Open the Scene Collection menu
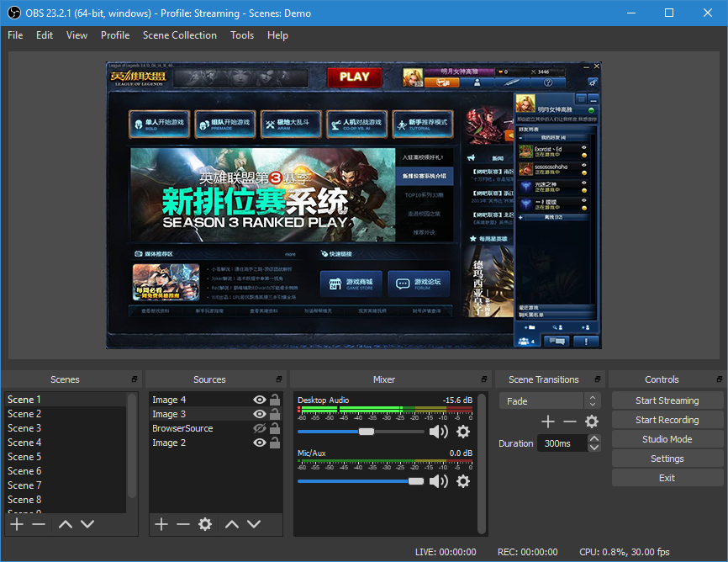The height and width of the screenshot is (562, 728). (180, 35)
